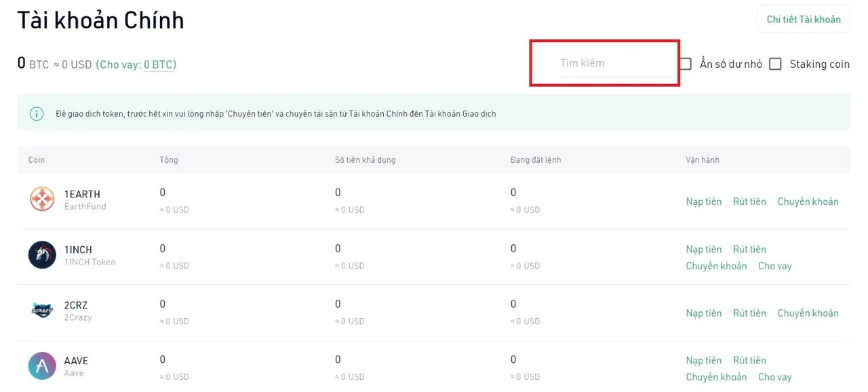Enable the "Ẩn số dư nhỏ" checkbox
Image resolution: width=868 pixels, height=392 pixels.
coord(686,64)
